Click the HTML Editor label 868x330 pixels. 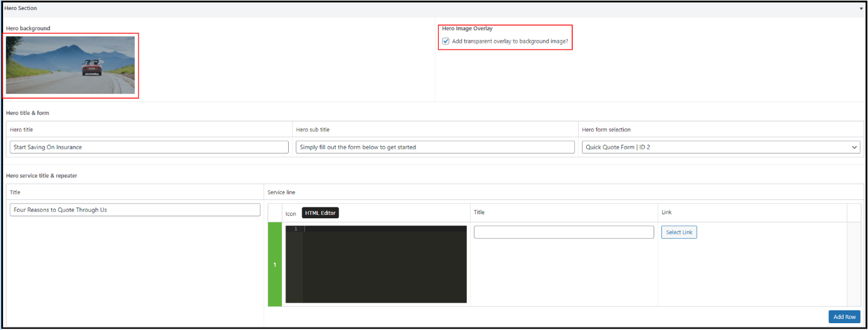click(x=320, y=213)
